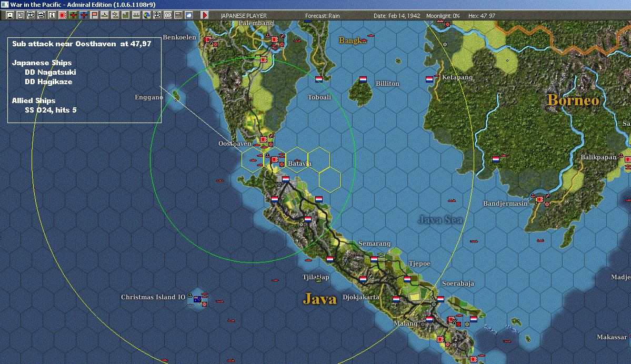
Task: Click 'SS O24, hits 5' report line
Action: click(x=51, y=110)
